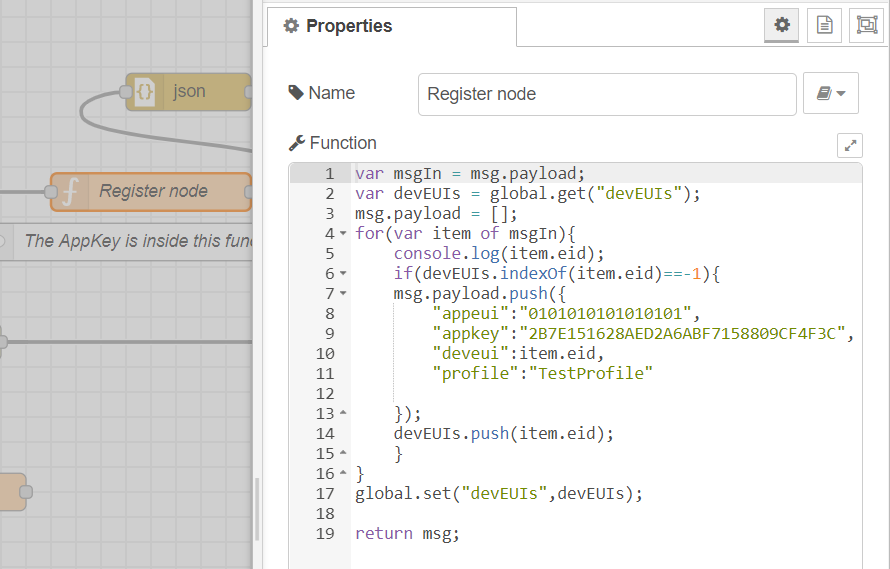890x569 pixels.
Task: Click the function f icon on the Register node
Action: (70, 192)
